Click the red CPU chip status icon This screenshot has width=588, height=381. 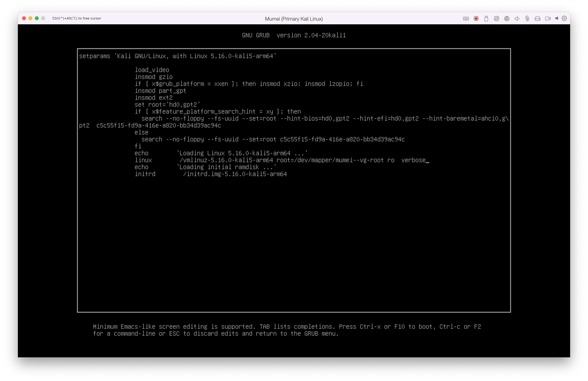(x=476, y=19)
